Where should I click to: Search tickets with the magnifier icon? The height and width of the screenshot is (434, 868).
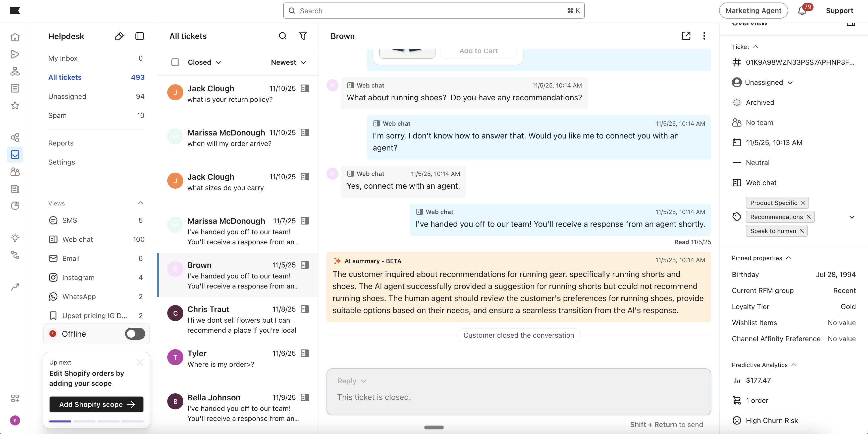coord(283,36)
